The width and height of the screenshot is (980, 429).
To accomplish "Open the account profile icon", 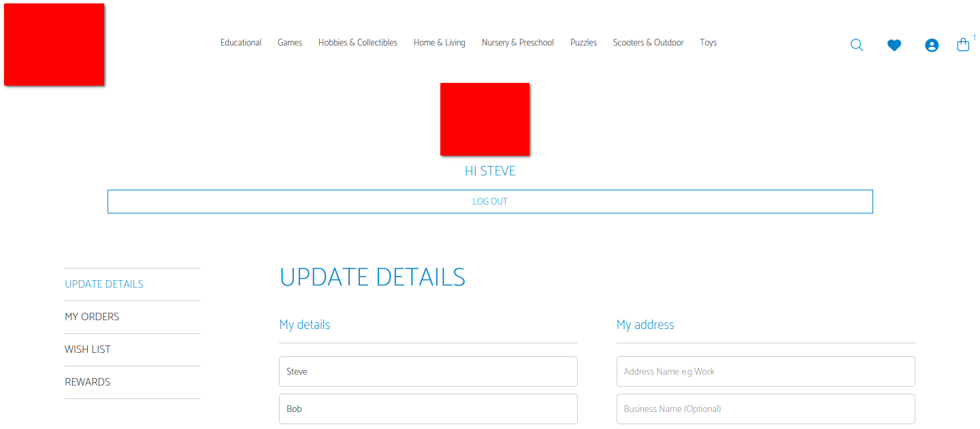I will click(932, 46).
